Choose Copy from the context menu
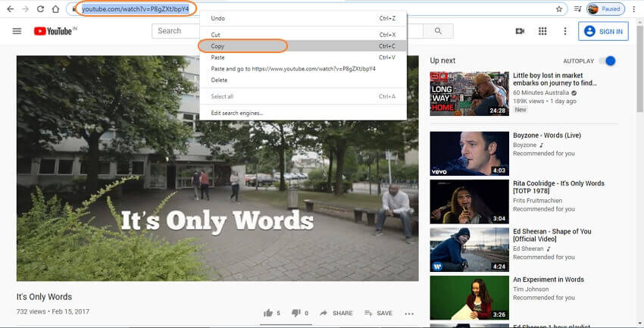644x328 pixels. pos(242,46)
